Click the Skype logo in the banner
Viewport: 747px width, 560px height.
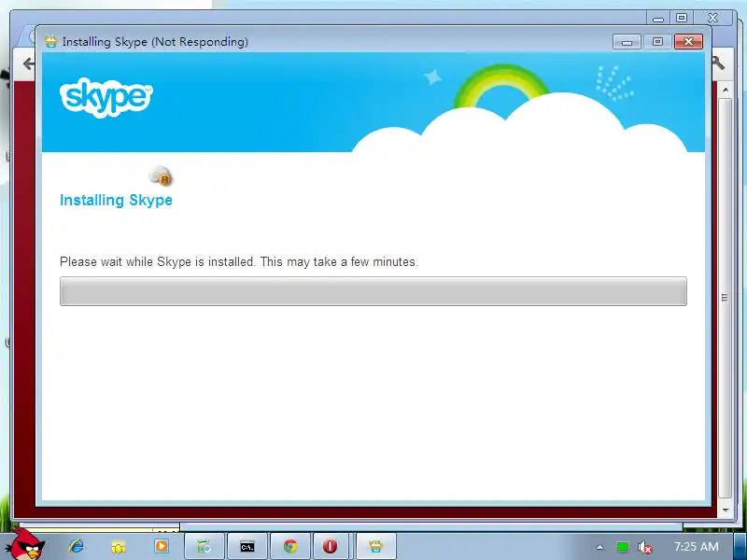pyautogui.click(x=106, y=97)
